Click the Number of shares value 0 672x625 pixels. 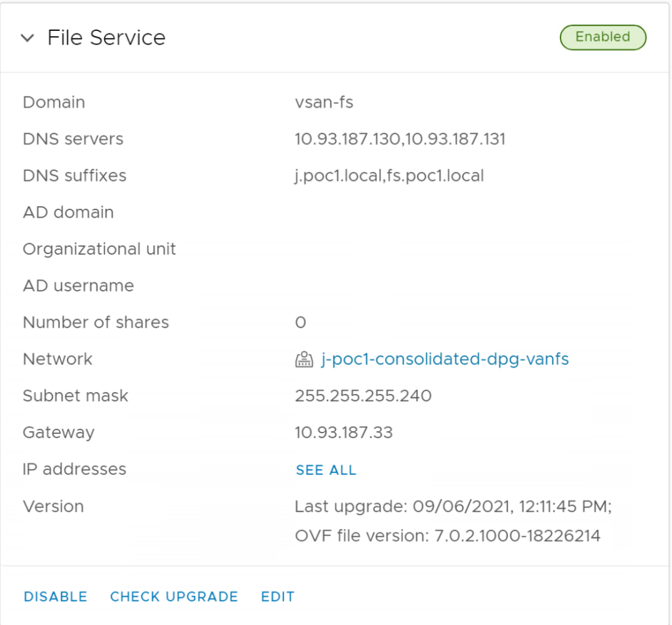tap(301, 323)
